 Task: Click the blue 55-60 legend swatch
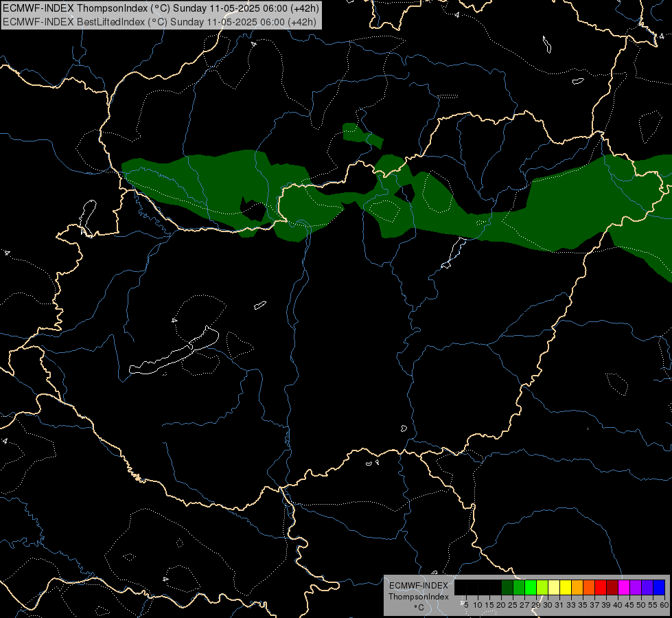pyautogui.click(x=659, y=588)
